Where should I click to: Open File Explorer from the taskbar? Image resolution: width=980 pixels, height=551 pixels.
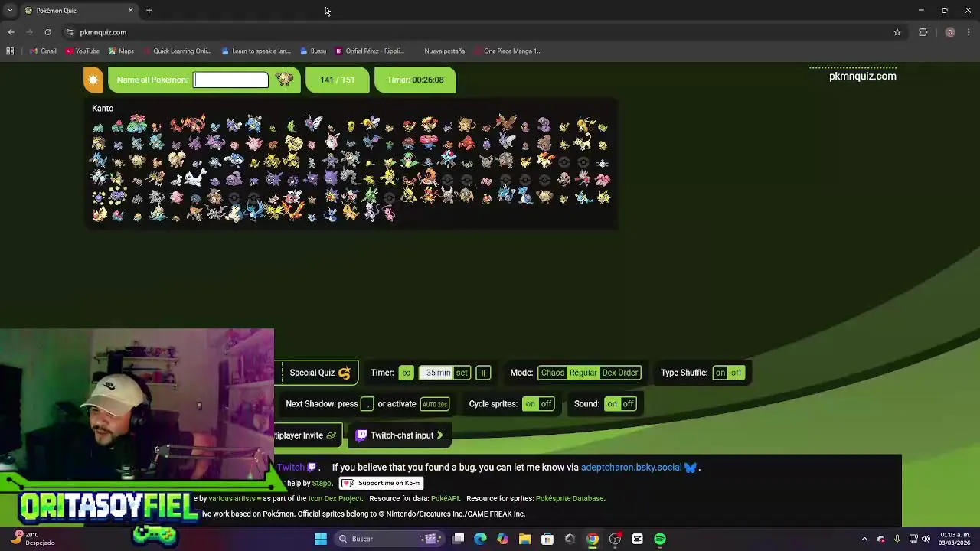click(x=525, y=539)
